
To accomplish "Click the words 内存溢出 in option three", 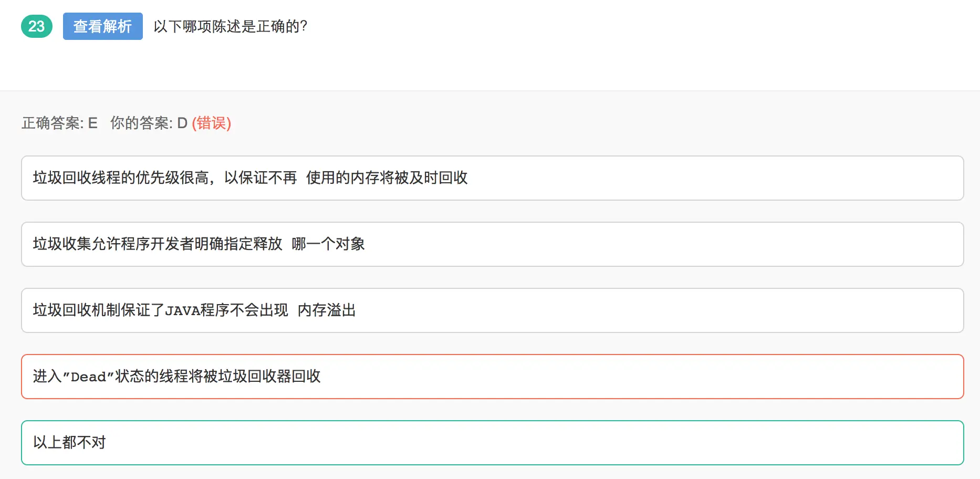I will click(327, 310).
